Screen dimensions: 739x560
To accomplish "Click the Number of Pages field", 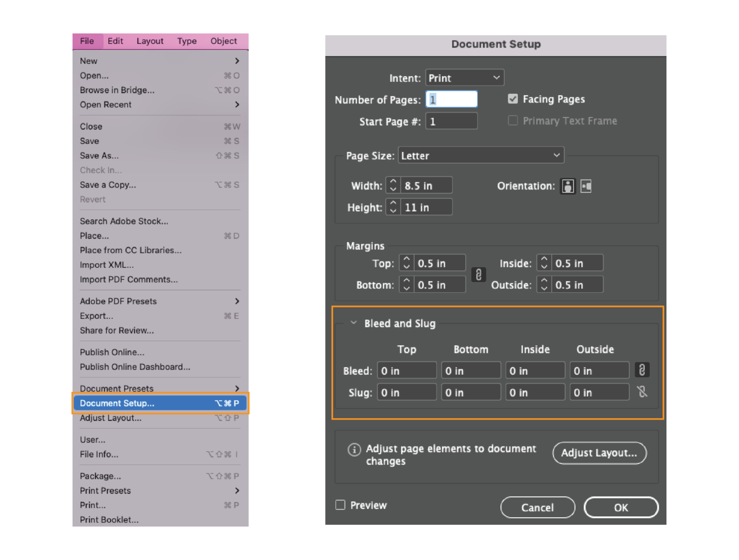I will click(451, 99).
